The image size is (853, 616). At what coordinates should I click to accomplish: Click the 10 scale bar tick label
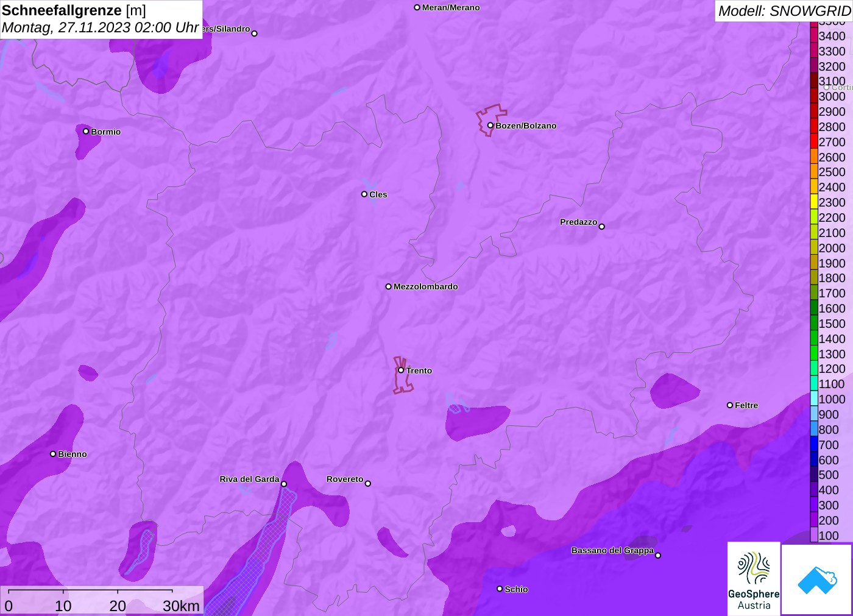63,606
